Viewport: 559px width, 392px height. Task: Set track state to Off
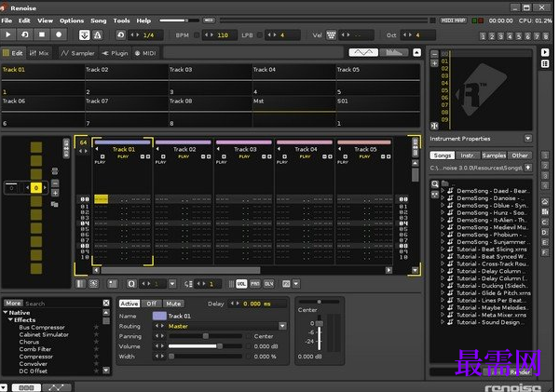point(152,304)
